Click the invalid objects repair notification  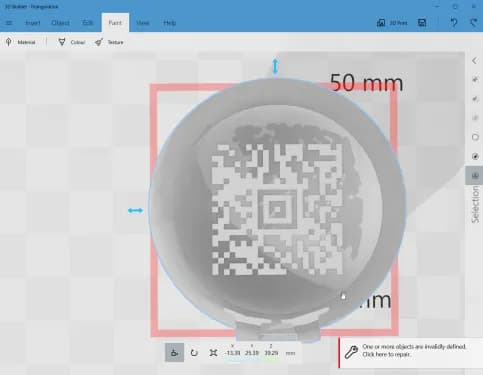[x=411, y=353]
